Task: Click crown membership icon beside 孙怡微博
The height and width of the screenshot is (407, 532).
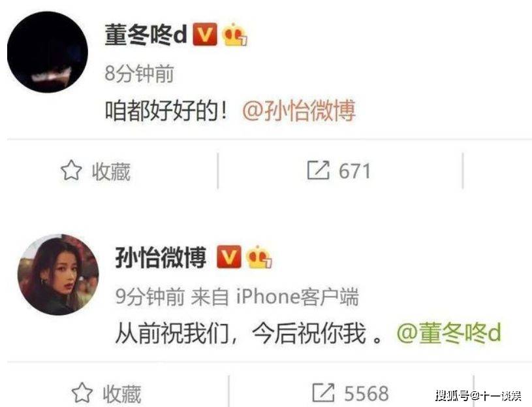Action: [x=259, y=257]
